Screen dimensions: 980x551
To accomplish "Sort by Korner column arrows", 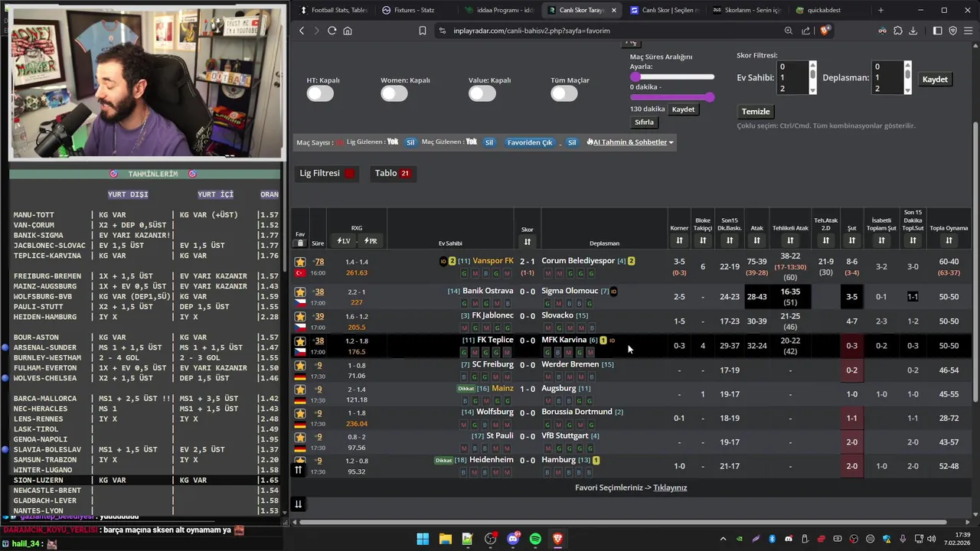I will [x=679, y=241].
